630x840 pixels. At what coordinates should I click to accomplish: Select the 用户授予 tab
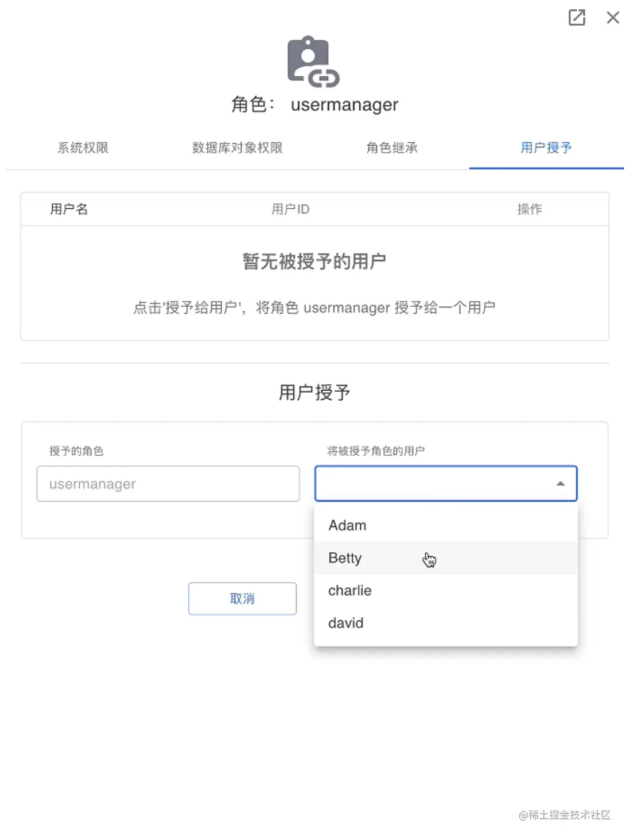[x=546, y=148]
